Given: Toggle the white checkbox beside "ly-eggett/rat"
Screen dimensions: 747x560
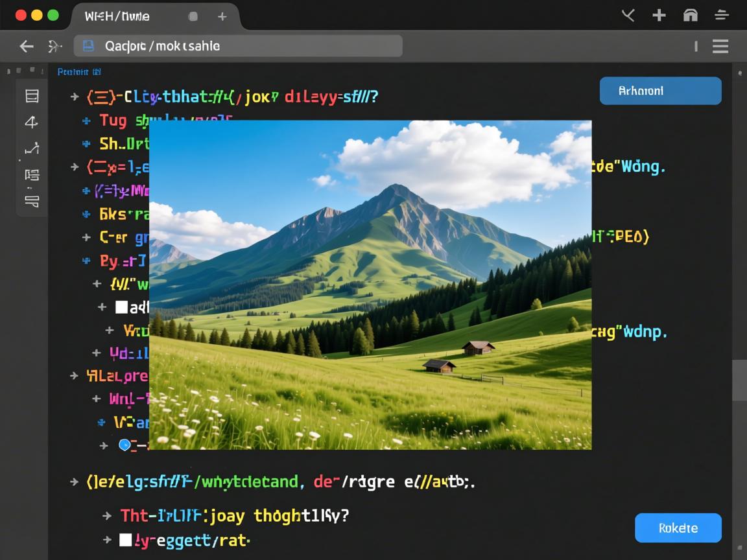Looking at the screenshot, I should click(125, 539).
